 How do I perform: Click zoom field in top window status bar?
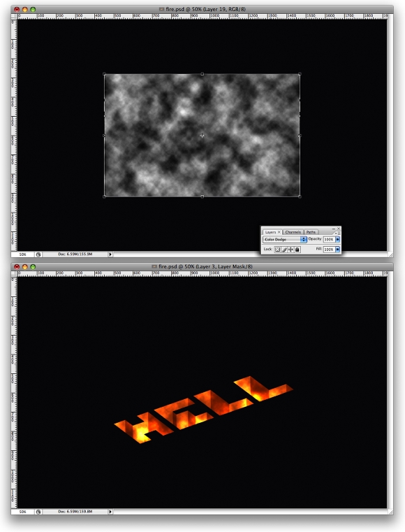click(23, 254)
